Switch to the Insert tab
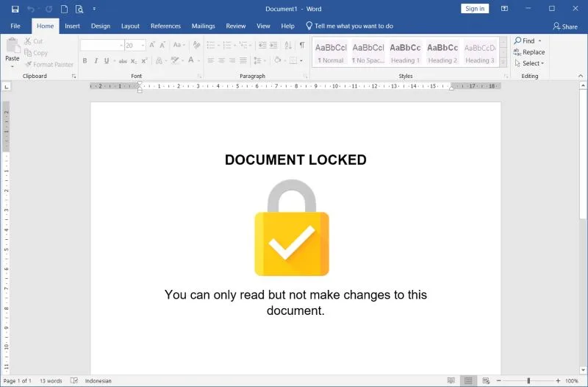The image size is (588, 387). tap(72, 26)
